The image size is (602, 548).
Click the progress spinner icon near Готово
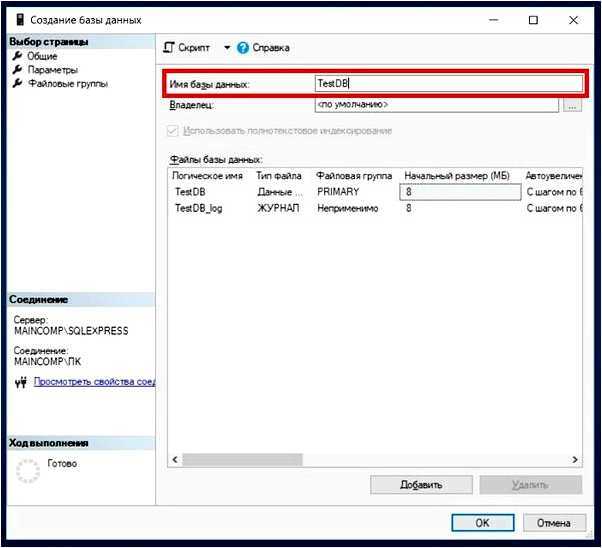coord(28,470)
